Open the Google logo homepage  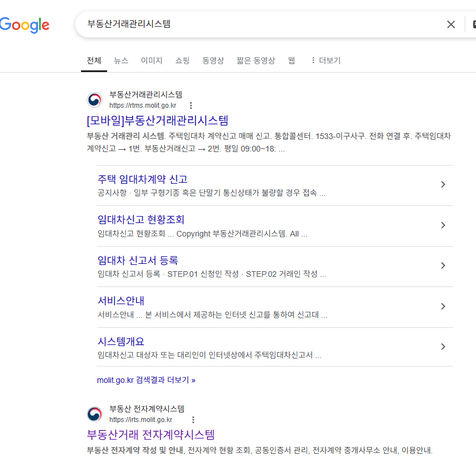(24, 25)
